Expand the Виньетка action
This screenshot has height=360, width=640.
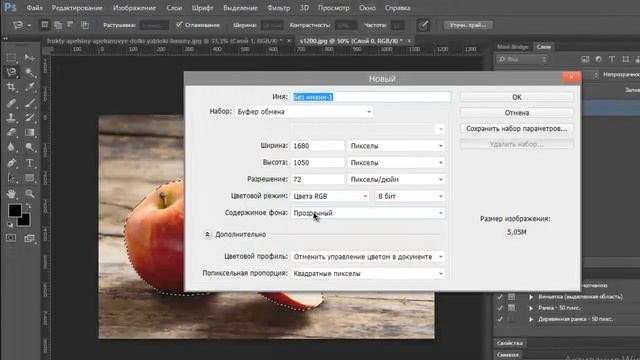tap(531, 297)
